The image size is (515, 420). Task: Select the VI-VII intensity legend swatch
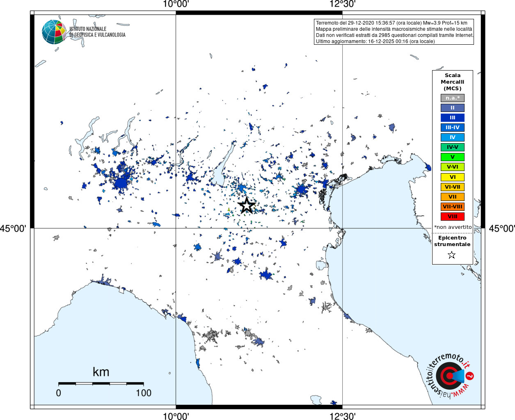click(453, 187)
